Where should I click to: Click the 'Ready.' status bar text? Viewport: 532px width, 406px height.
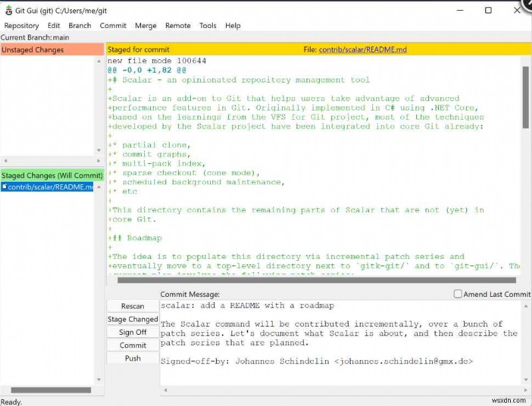coord(11,402)
